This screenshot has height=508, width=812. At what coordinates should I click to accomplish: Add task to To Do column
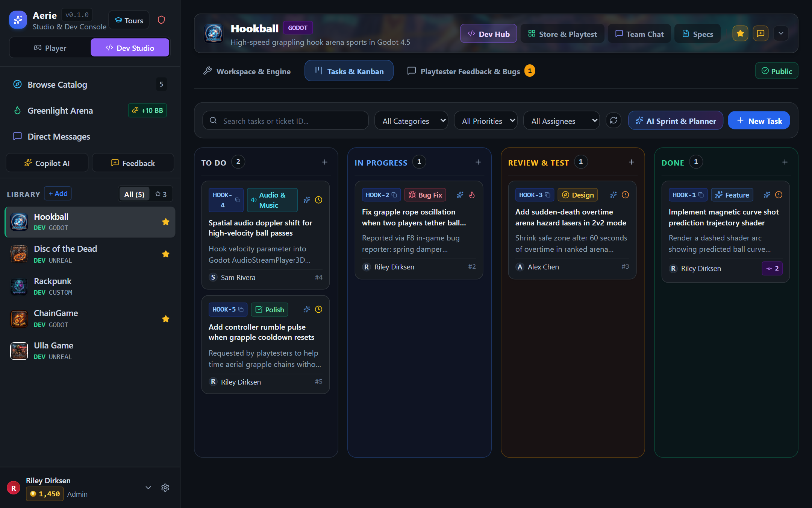pos(325,162)
